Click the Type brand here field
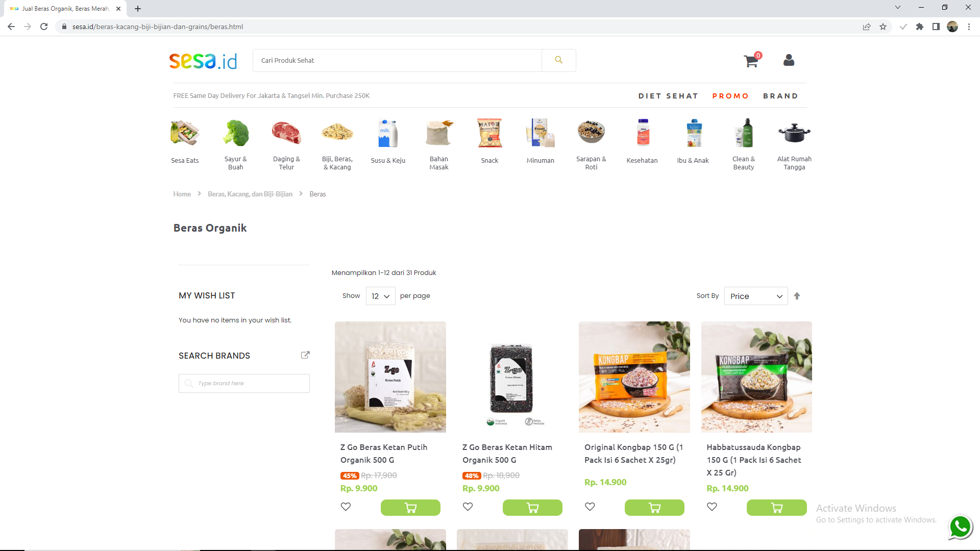The width and height of the screenshot is (980, 551). point(244,383)
